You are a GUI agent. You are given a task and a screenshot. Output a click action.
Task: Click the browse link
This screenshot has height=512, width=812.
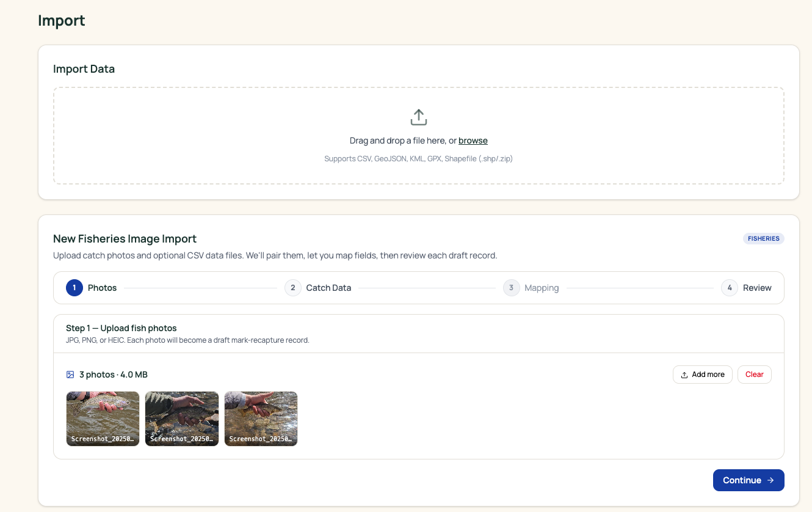(473, 141)
